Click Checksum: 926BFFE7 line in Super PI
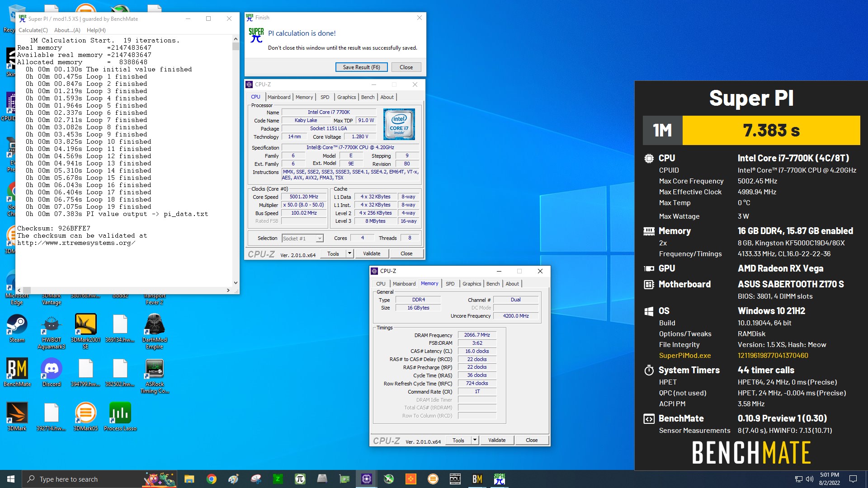The width and height of the screenshot is (868, 488). (54, 229)
